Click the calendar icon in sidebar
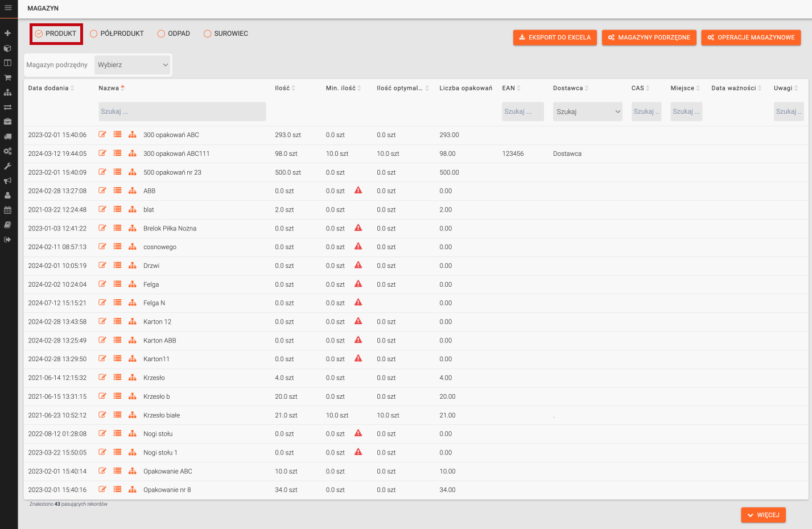This screenshot has width=812, height=529. (x=8, y=210)
